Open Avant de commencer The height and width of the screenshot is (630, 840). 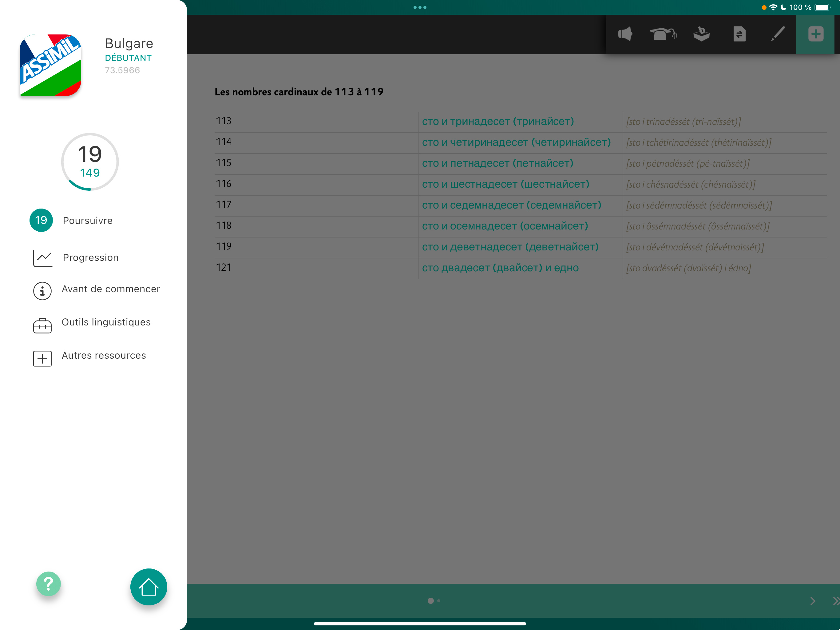[x=111, y=289]
